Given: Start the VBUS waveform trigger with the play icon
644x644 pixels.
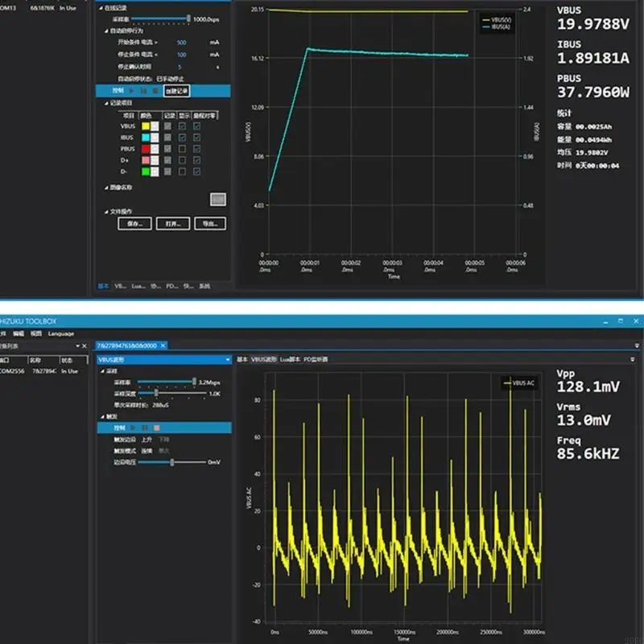Looking at the screenshot, I should (x=132, y=427).
